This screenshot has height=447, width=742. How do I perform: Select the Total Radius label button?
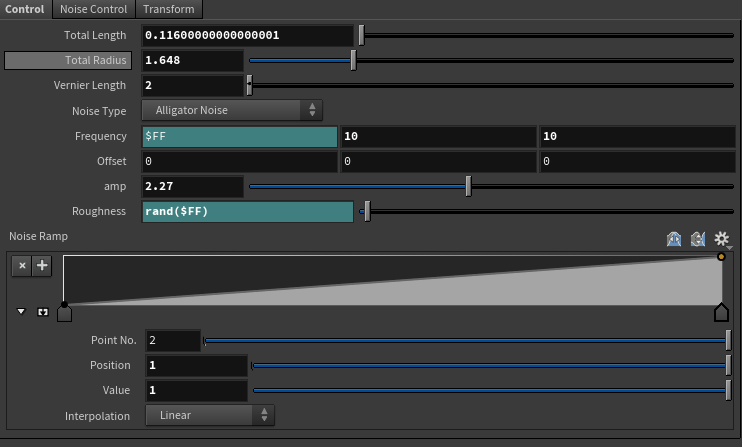(x=68, y=61)
